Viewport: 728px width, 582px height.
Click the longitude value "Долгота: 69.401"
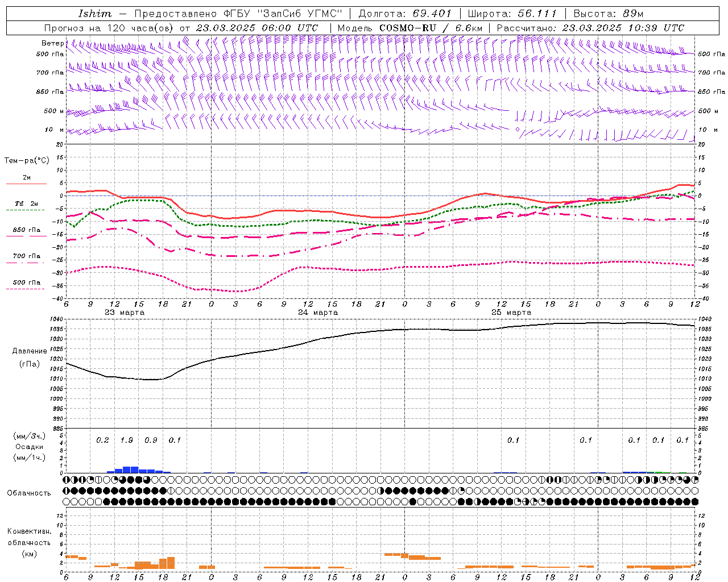pos(405,14)
